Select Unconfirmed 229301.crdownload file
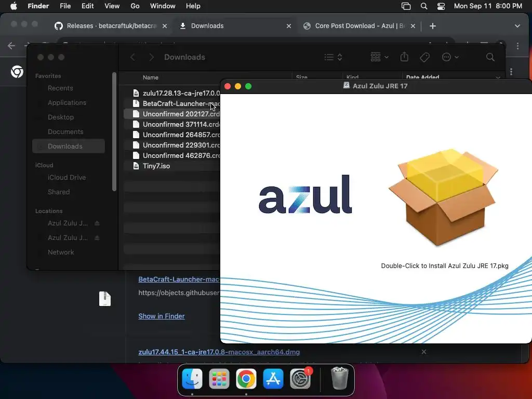This screenshot has width=532, height=399. click(171, 145)
